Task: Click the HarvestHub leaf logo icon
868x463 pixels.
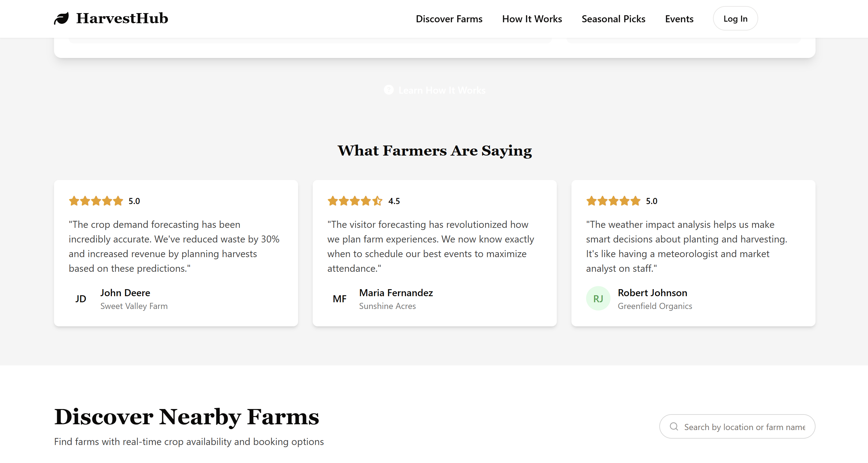Action: (61, 19)
